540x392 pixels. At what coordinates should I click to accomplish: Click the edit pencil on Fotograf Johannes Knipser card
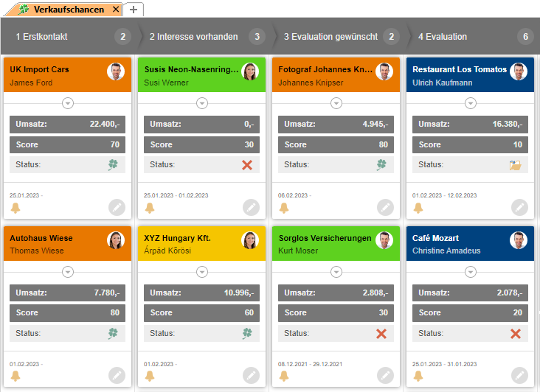click(x=385, y=207)
